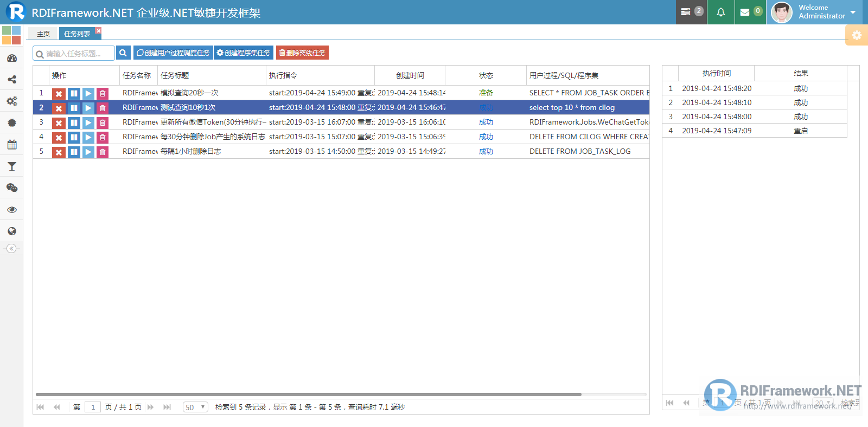Viewport: 868px width, 427px height.
Task: Select the 重启 result log row
Action: pyautogui.click(x=755, y=131)
